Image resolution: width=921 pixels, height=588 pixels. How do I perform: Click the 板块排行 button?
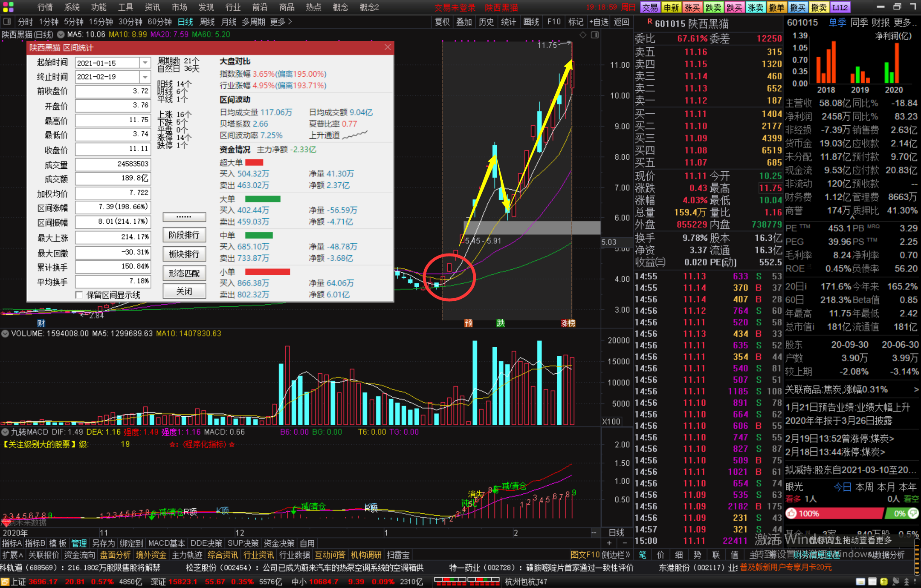[184, 254]
